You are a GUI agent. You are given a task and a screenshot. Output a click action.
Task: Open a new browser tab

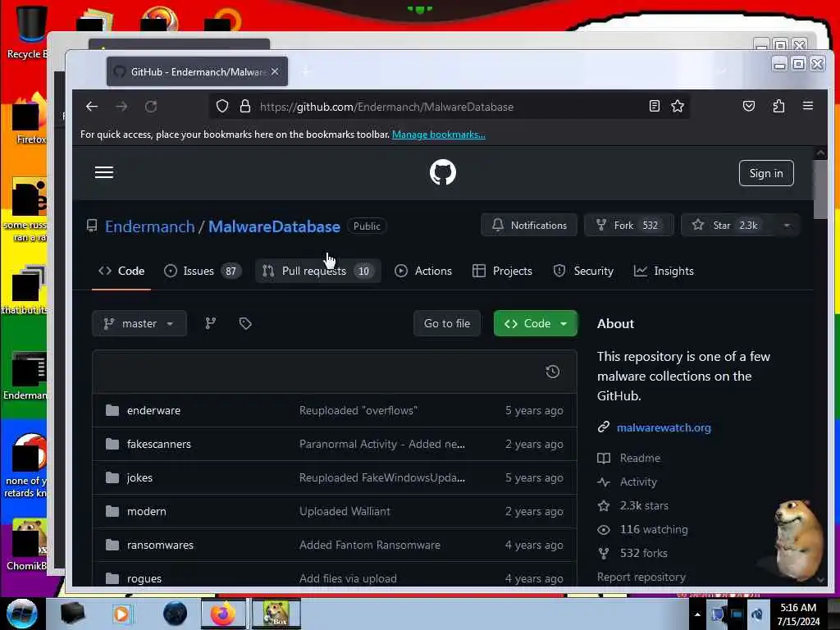tap(307, 71)
